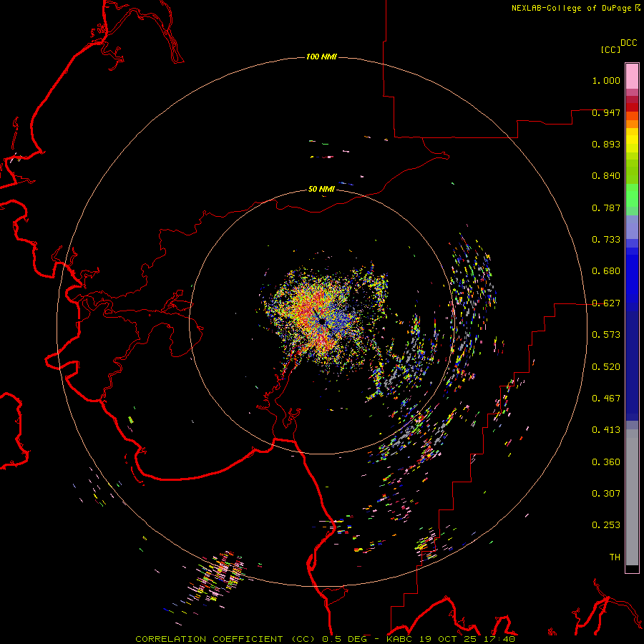Click the 0.627 scale value
Screen dimensions: 644x644
(606, 303)
